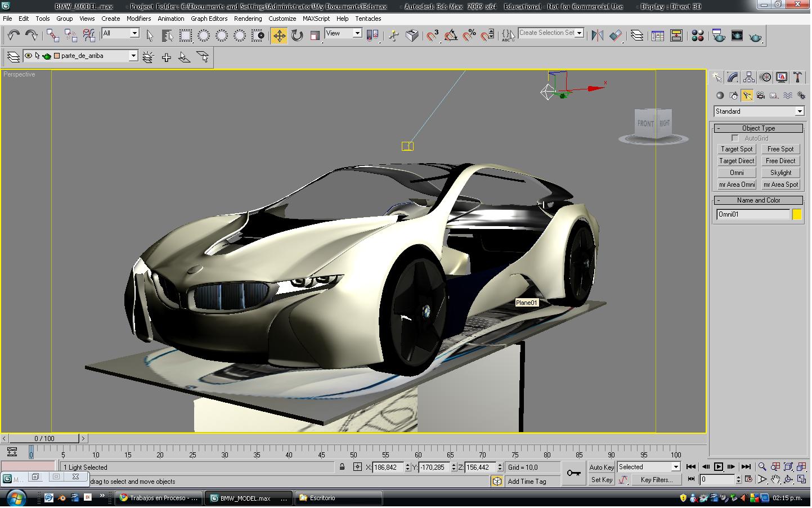This screenshot has width=812, height=508.
Task: Click the Target Spot button
Action: 737,150
